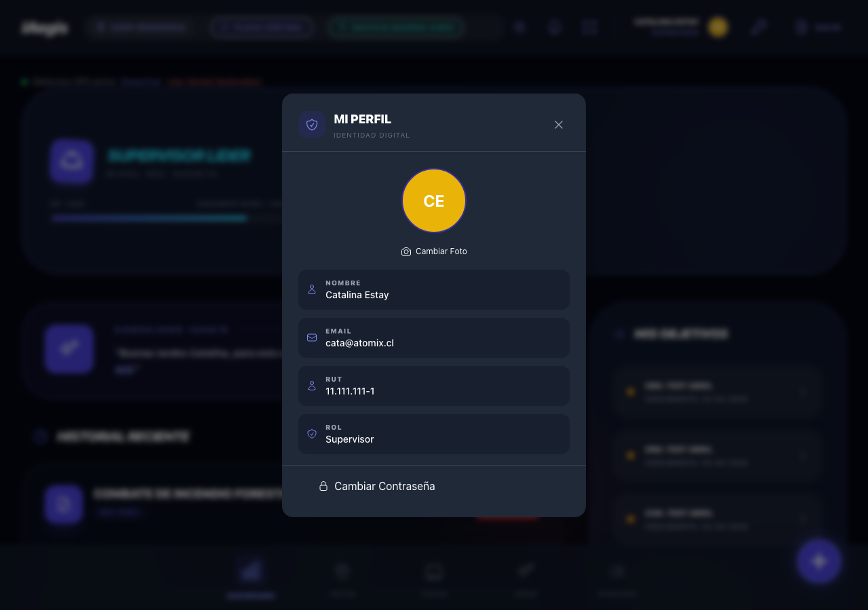Click the shield icon in the MI PERFIL header
Screen dimensions: 868x610
tap(312, 125)
